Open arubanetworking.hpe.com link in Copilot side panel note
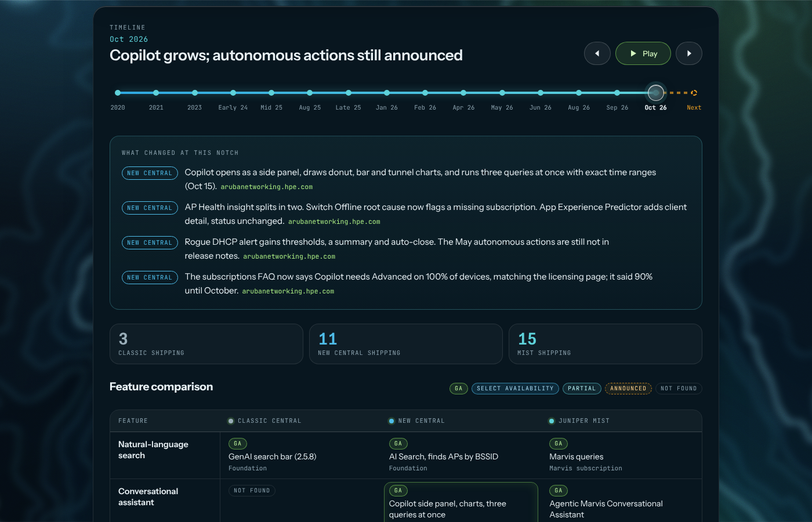The image size is (812, 522). coord(266,187)
